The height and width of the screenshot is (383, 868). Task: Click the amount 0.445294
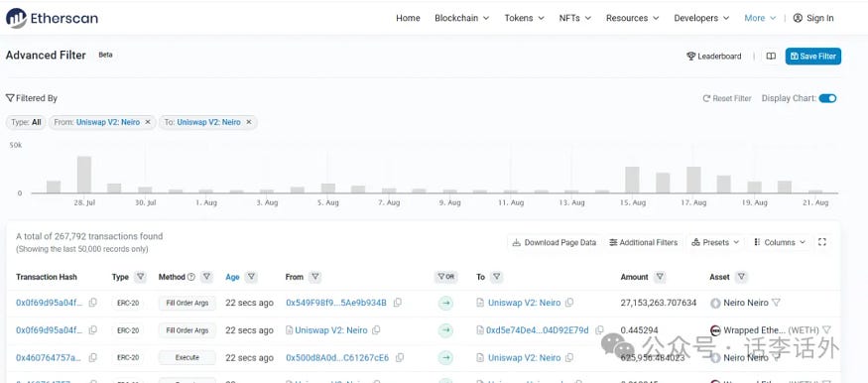point(639,330)
